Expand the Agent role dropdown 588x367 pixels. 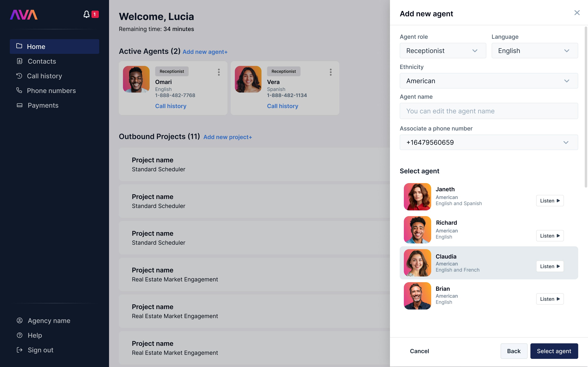tap(443, 51)
